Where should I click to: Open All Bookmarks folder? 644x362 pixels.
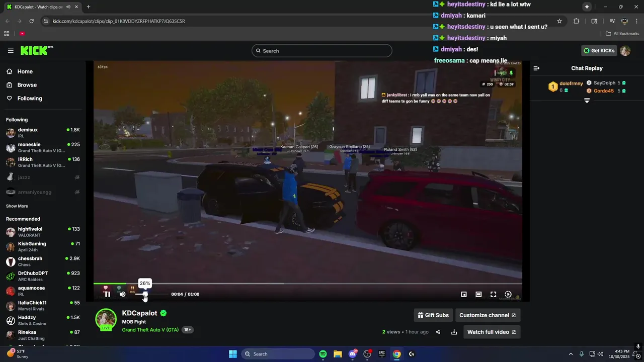tap(622, 34)
